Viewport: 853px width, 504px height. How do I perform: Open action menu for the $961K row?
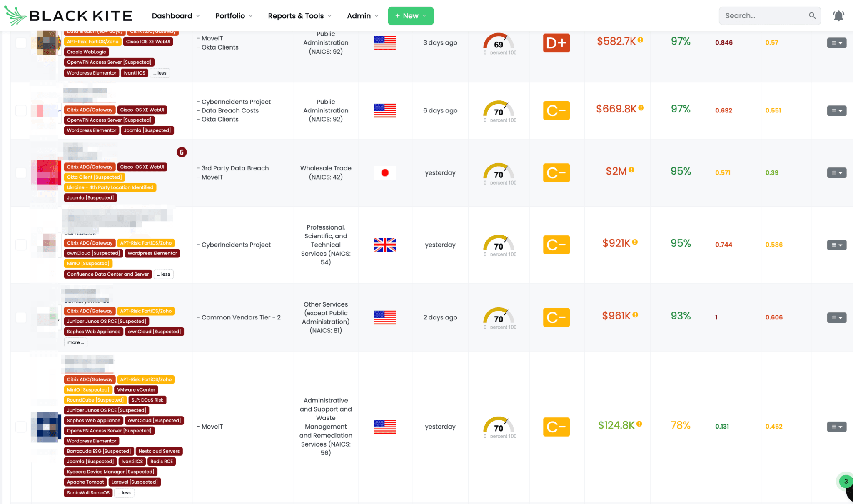(836, 317)
